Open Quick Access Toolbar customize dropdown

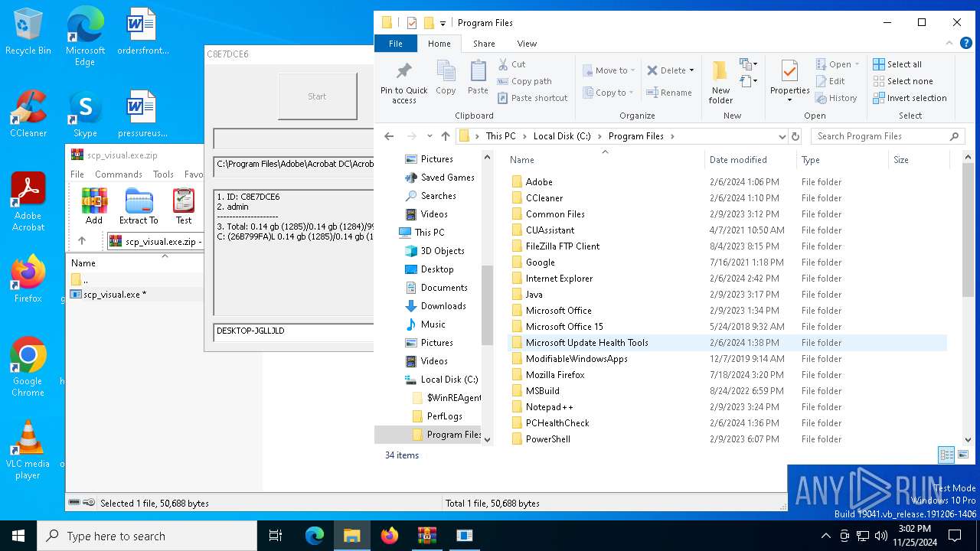pos(443,23)
